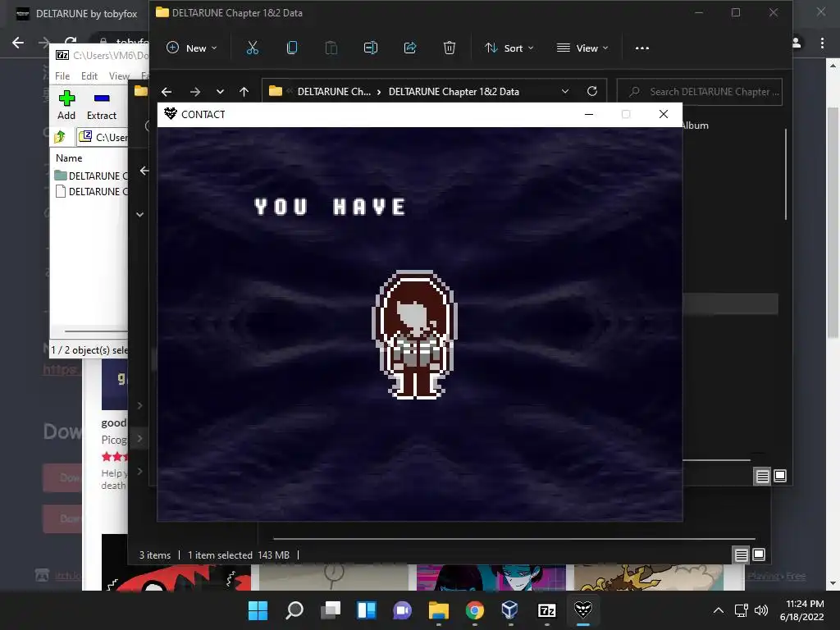Image resolution: width=840 pixels, height=630 pixels.
Task: Click the Search DELTARUNE Chapter search box
Action: (x=700, y=92)
